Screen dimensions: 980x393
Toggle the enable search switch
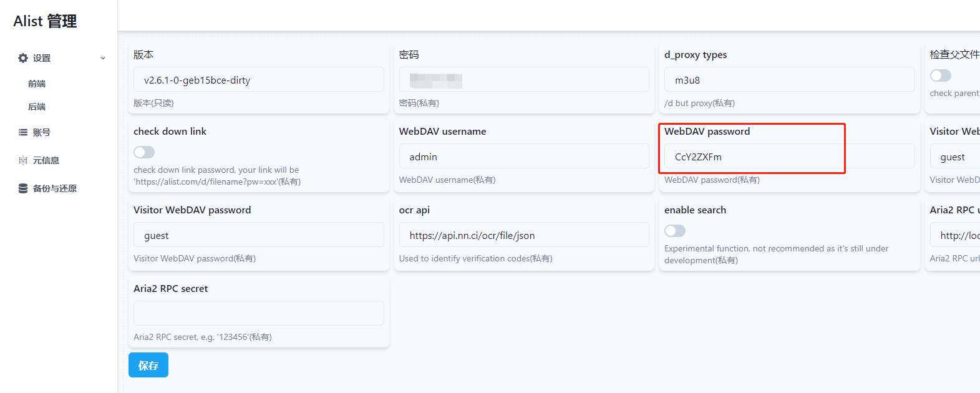675,231
